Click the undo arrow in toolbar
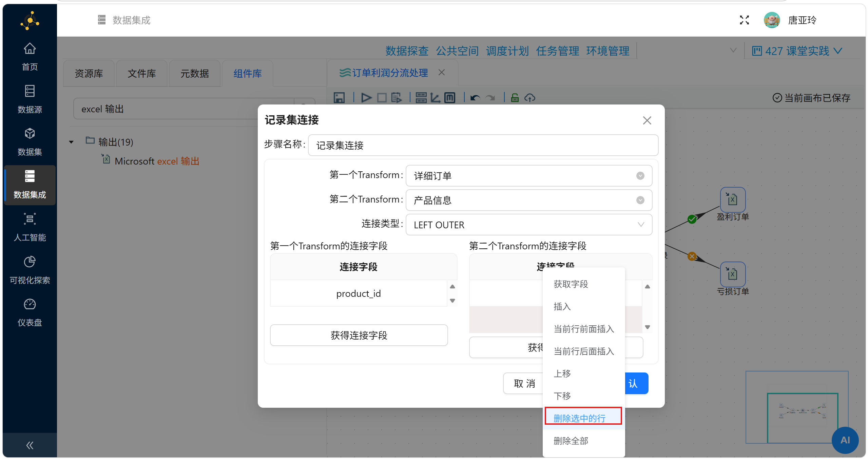The height and width of the screenshot is (460, 868). pyautogui.click(x=475, y=98)
